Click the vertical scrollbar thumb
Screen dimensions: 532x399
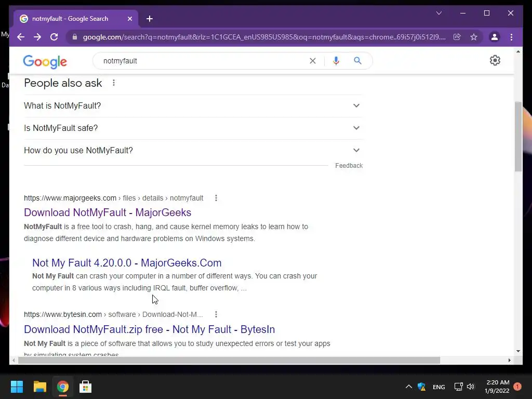pos(518,137)
